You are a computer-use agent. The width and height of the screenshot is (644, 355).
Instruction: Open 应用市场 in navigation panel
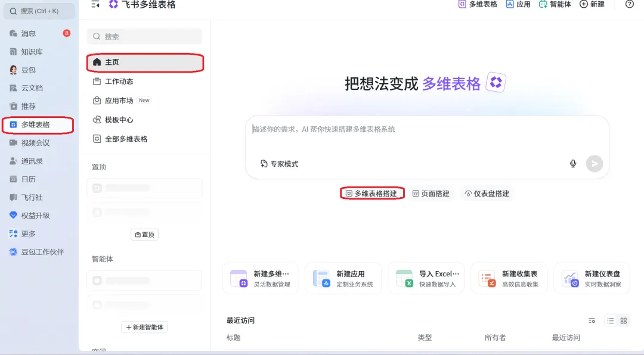click(144, 101)
